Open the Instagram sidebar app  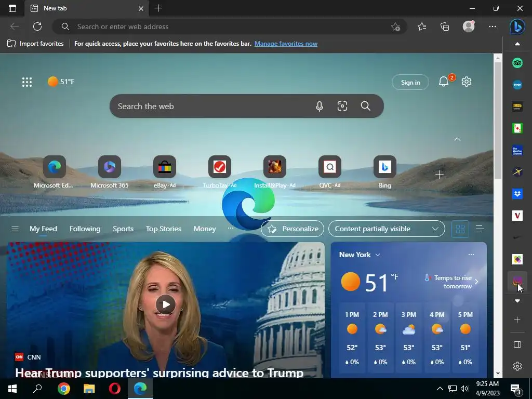pos(517,281)
